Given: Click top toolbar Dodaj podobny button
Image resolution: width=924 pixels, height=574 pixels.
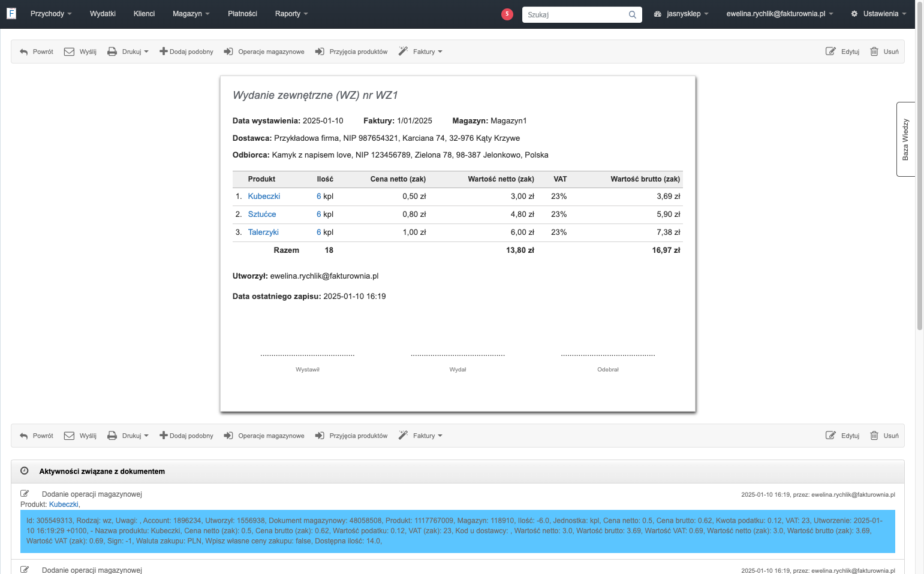Looking at the screenshot, I should coord(186,52).
